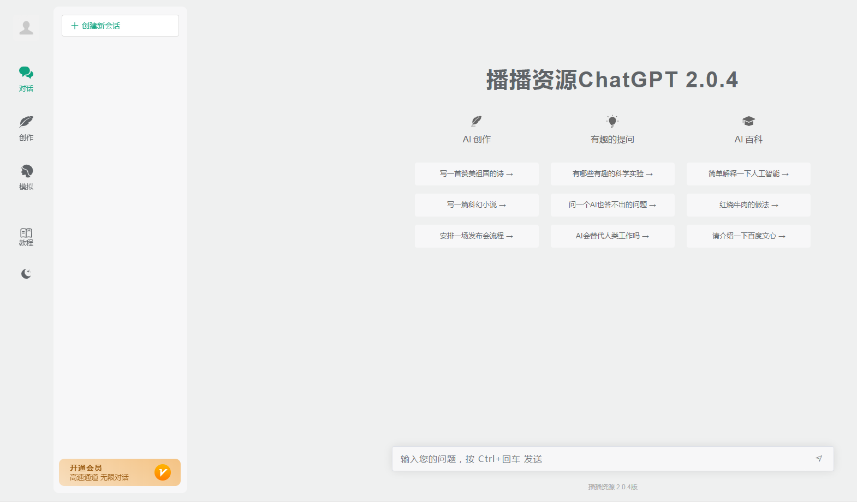Select prompt 简单解释一下人工智能

point(748,174)
